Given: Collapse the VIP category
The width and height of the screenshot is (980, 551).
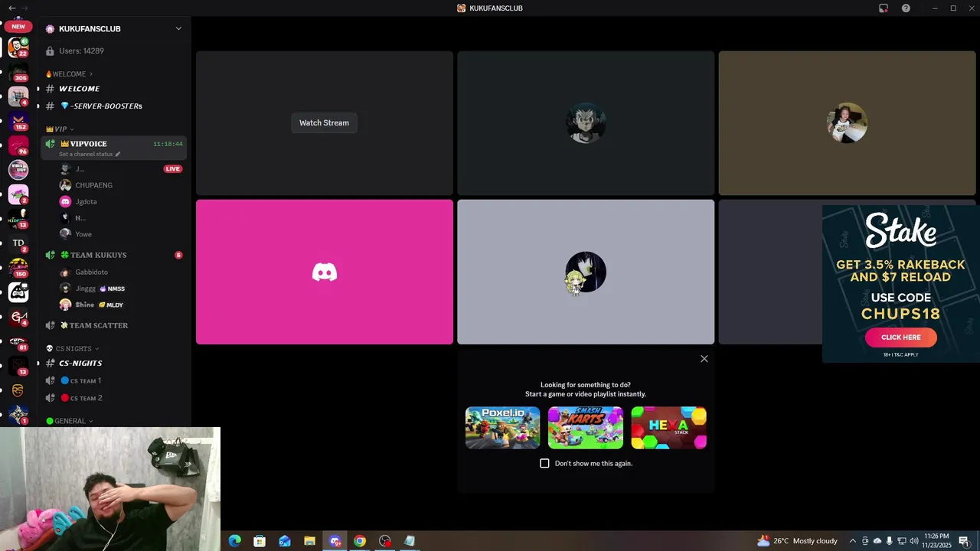Looking at the screenshot, I should click(60, 129).
